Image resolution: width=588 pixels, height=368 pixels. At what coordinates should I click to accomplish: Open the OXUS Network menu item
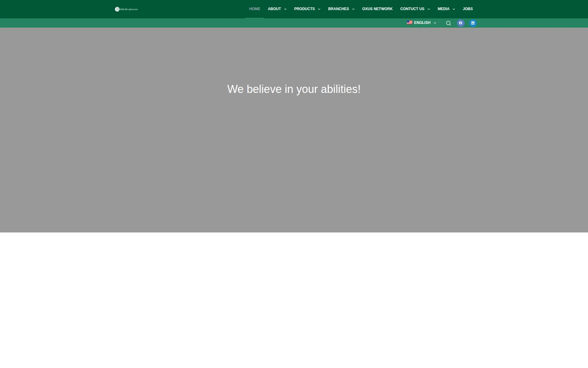click(x=377, y=9)
